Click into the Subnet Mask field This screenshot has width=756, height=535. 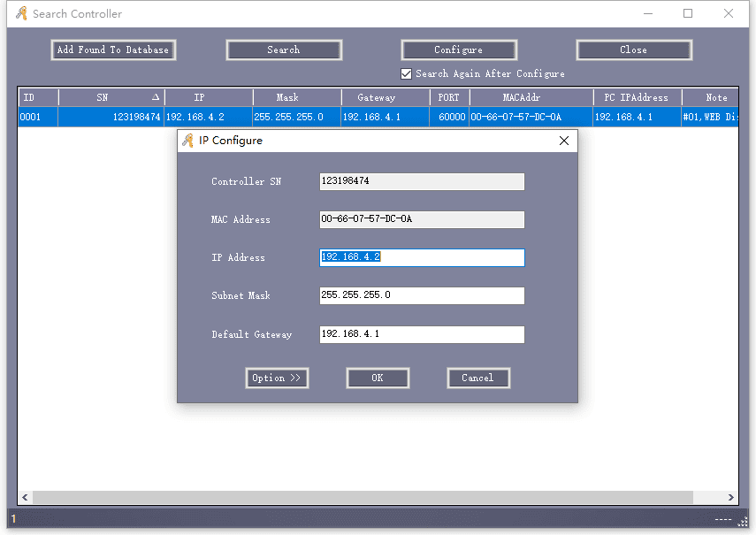tap(422, 295)
